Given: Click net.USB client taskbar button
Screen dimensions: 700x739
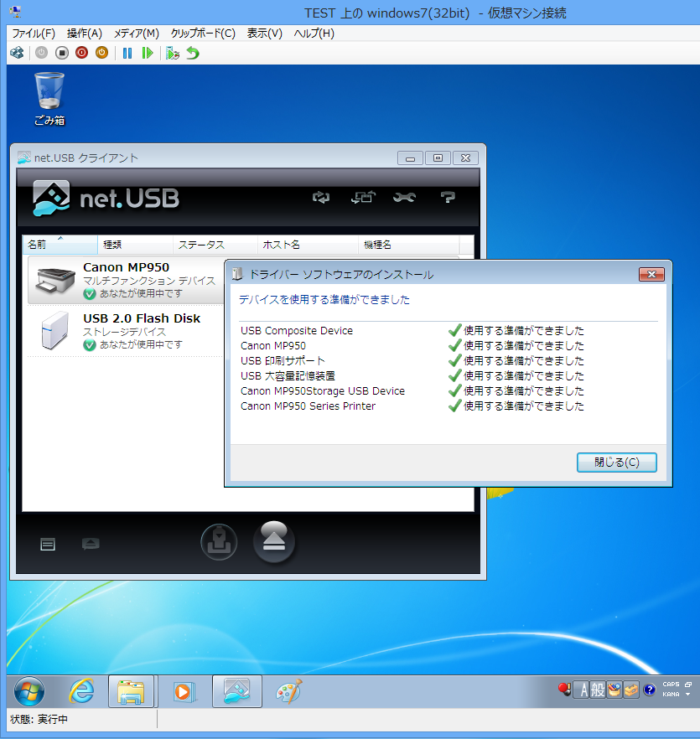Looking at the screenshot, I should point(236,691).
